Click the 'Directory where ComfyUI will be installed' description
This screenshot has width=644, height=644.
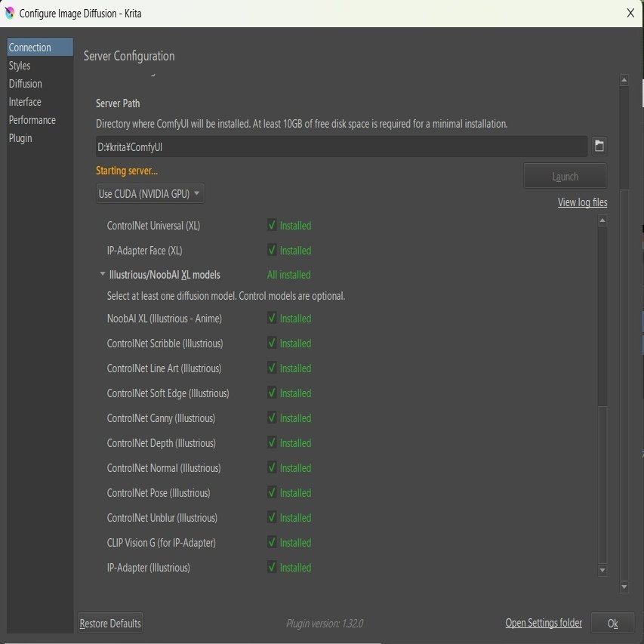pos(302,124)
